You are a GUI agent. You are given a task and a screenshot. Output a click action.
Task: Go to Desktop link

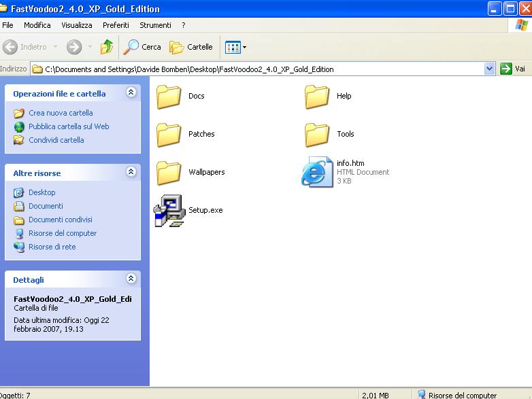[42, 192]
